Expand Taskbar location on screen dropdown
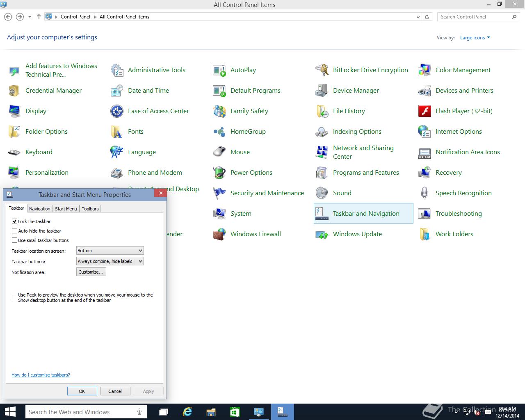 pos(110,250)
